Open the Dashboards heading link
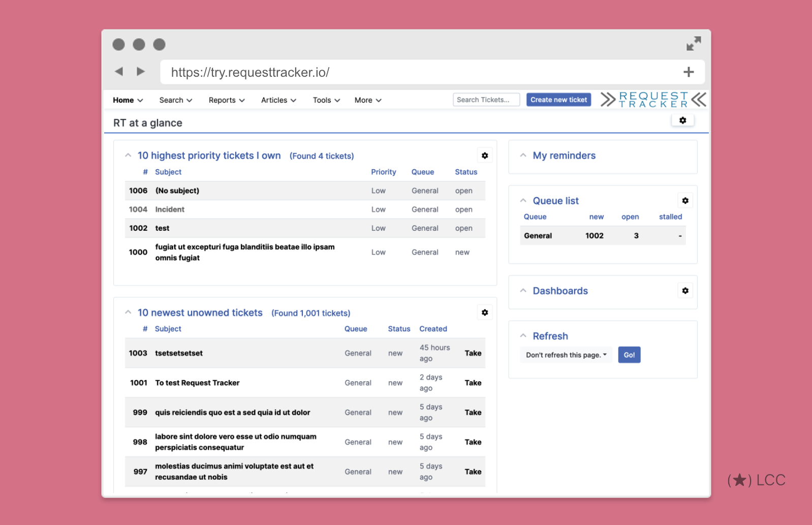The image size is (812, 525). (x=560, y=291)
